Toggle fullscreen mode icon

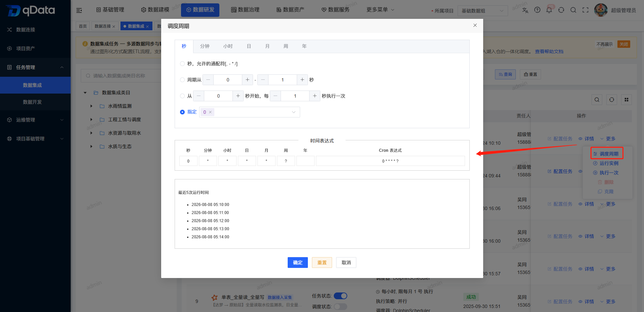tap(585, 10)
